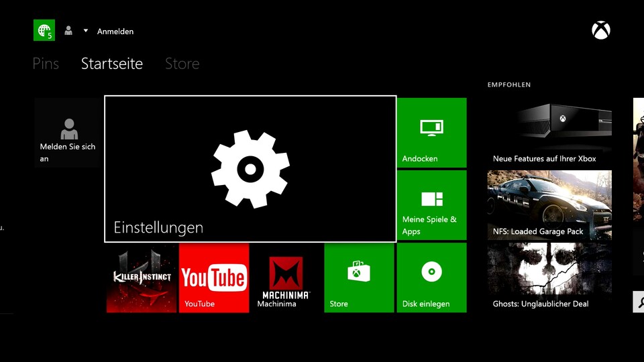Open the Melden Sie sich an tile

67,133
